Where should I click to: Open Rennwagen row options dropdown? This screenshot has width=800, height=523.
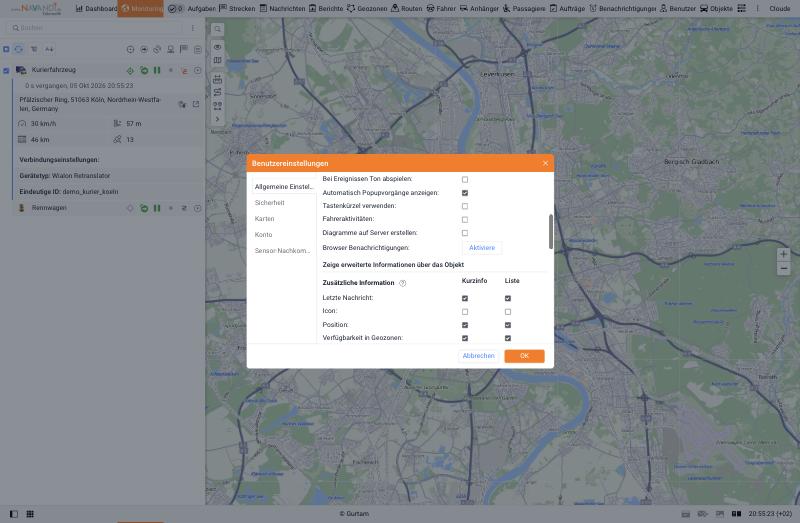(x=197, y=208)
